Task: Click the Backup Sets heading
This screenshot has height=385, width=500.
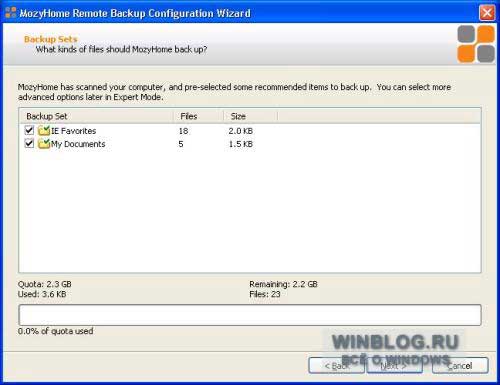Action: (51, 39)
